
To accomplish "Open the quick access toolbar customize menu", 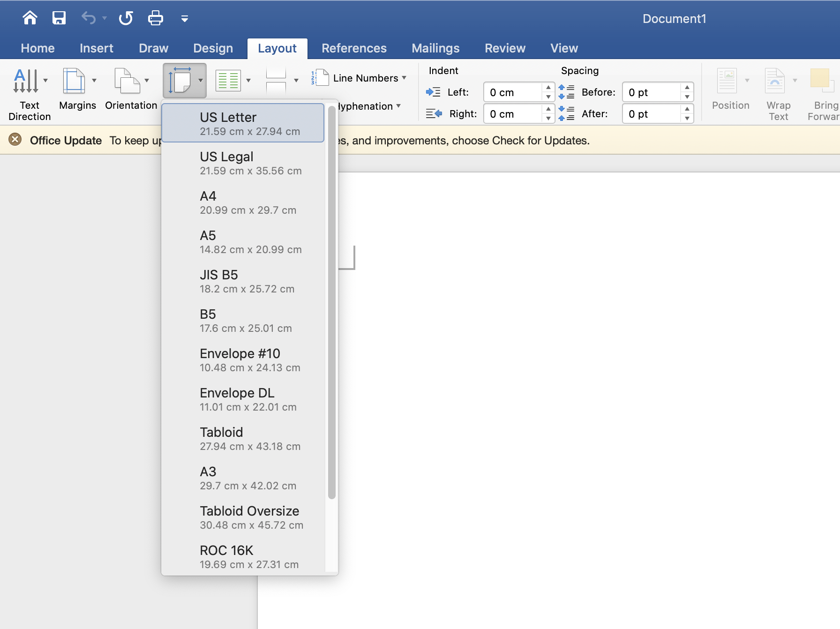I will 184,19.
